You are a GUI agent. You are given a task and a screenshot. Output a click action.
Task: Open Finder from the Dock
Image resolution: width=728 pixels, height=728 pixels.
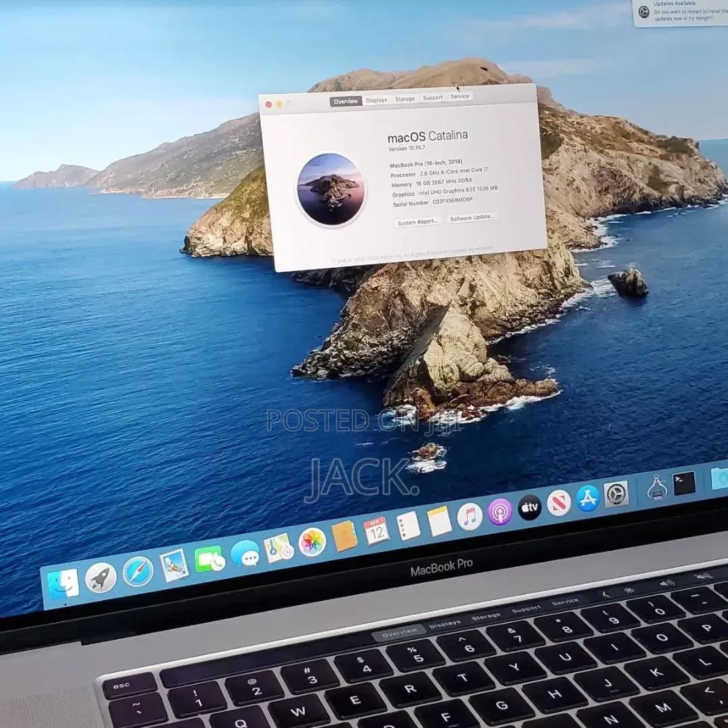63,583
